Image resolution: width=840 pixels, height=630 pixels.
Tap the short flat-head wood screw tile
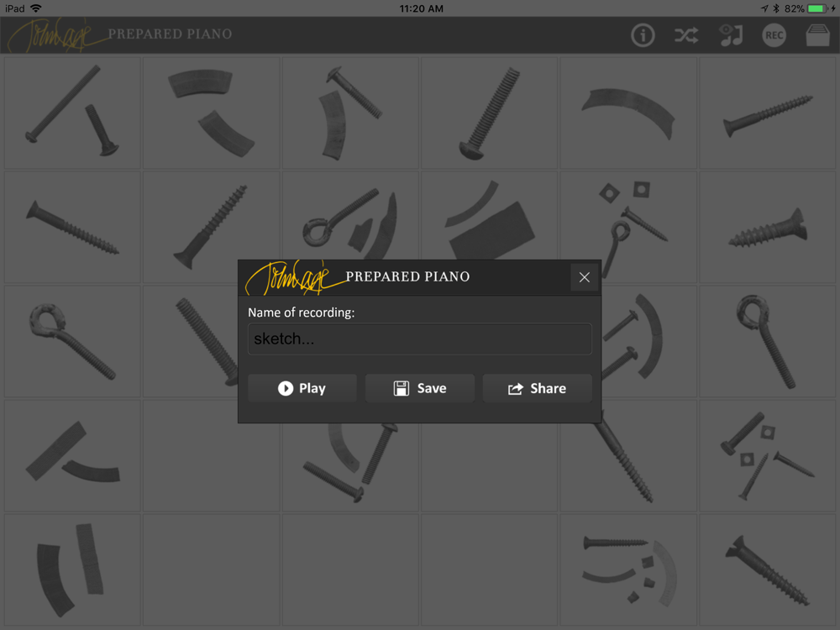point(768,227)
